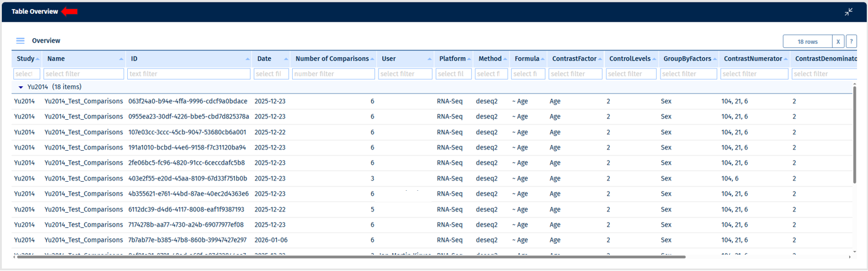Sort by the ID column arrow
This screenshot has width=868, height=271.
pos(248,59)
